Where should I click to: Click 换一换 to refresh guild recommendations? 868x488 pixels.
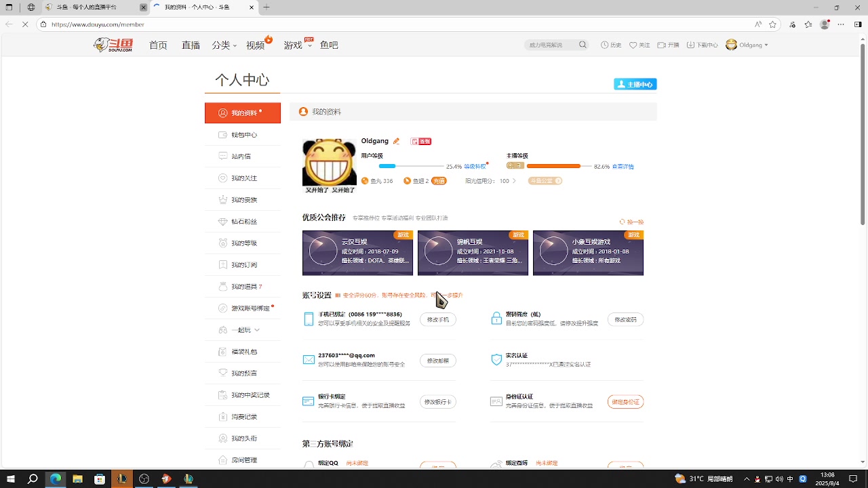[x=631, y=222]
